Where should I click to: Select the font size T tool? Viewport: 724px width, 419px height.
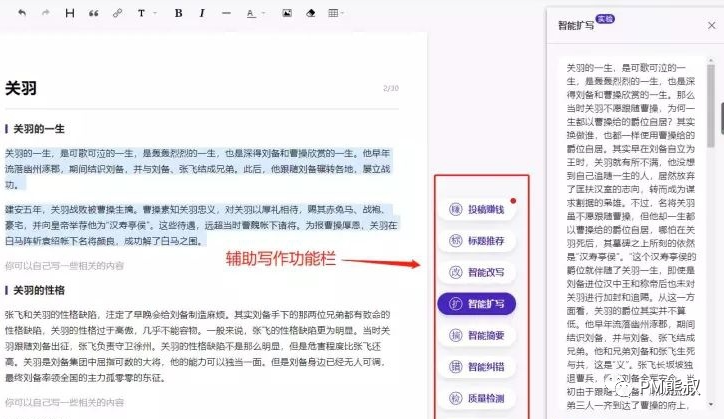coord(141,13)
